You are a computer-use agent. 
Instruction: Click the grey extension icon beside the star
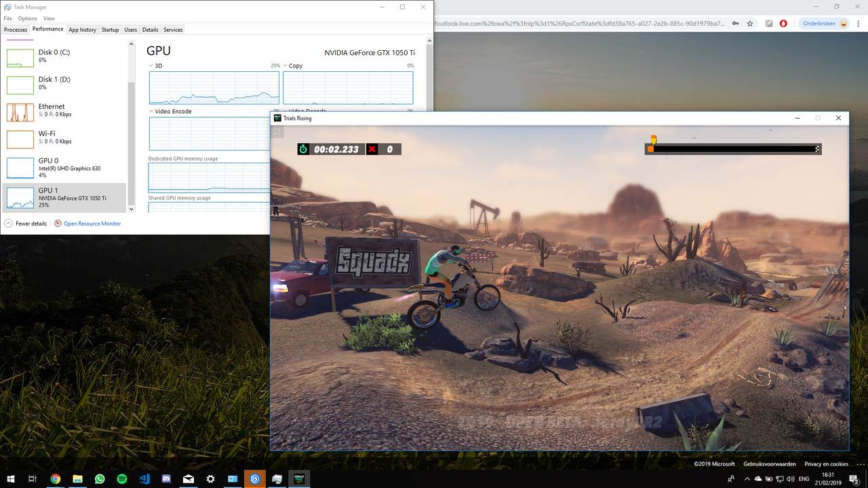[x=769, y=23]
